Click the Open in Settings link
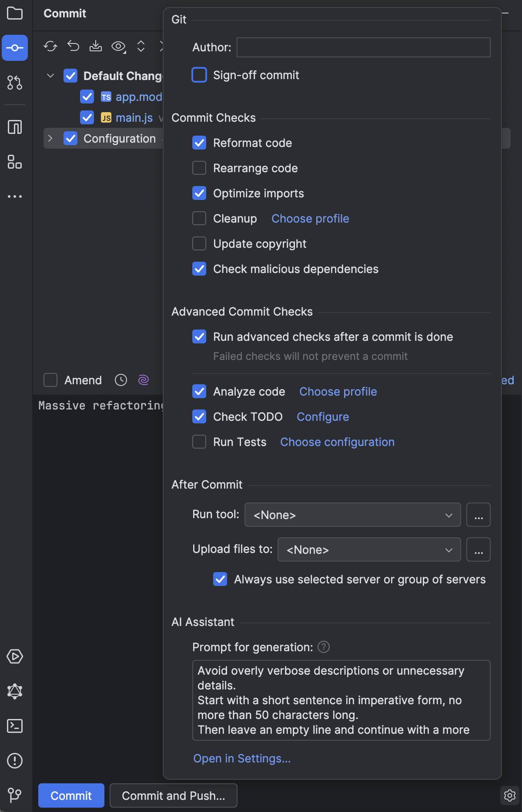 (x=242, y=759)
